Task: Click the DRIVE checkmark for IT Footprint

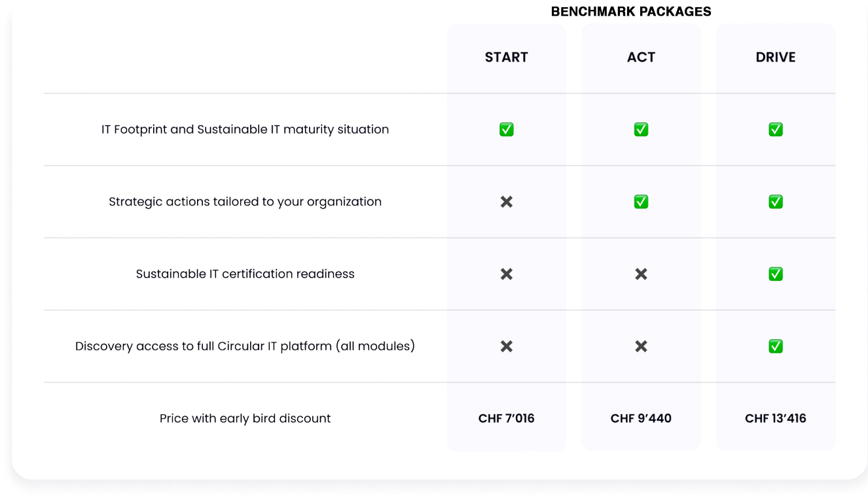Action: point(776,130)
